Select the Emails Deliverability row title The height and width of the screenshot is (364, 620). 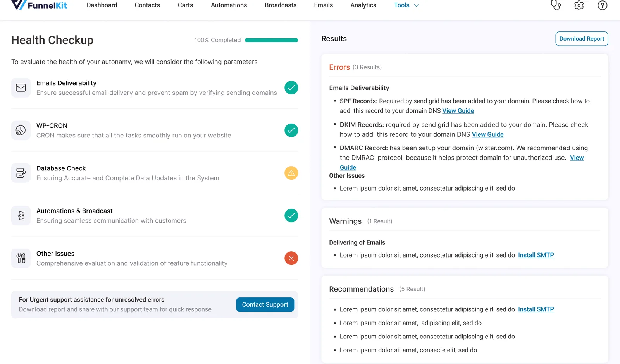click(66, 83)
